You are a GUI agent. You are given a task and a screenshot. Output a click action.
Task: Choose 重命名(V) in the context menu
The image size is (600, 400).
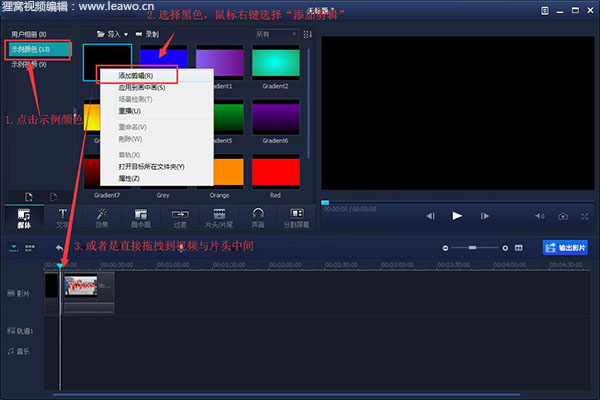[x=156, y=127]
